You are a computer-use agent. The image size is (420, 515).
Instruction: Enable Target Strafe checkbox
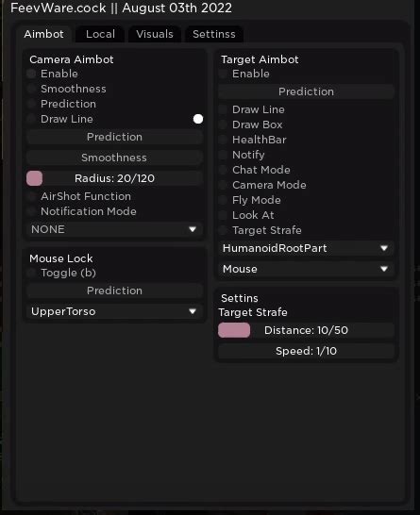point(223,230)
